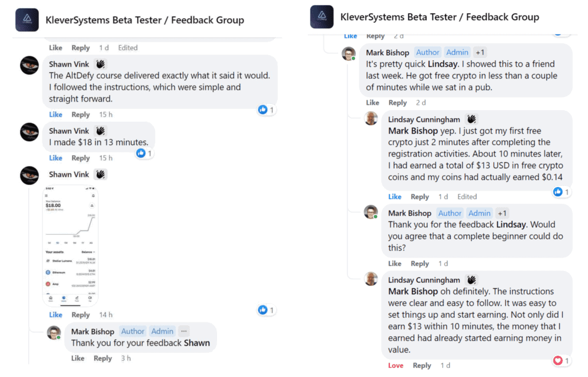The width and height of the screenshot is (588, 377).
Task: Click the notification bell inside the phone screenshot
Action: coord(93,195)
